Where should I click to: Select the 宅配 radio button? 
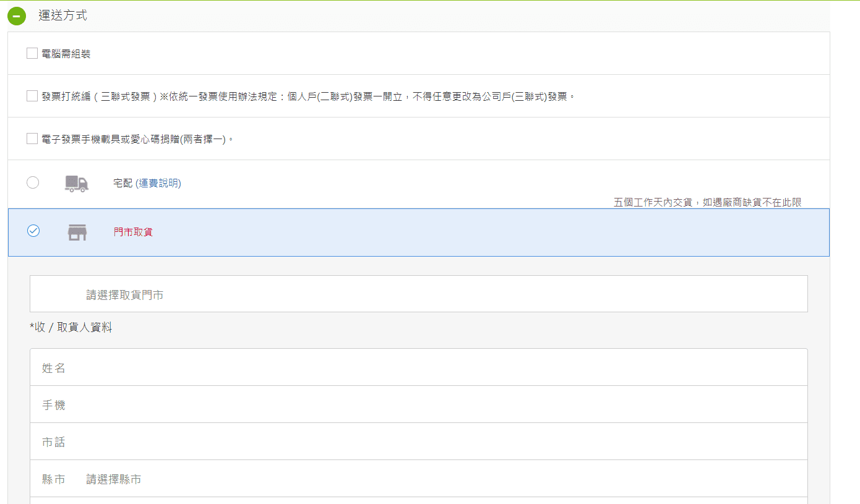click(33, 182)
